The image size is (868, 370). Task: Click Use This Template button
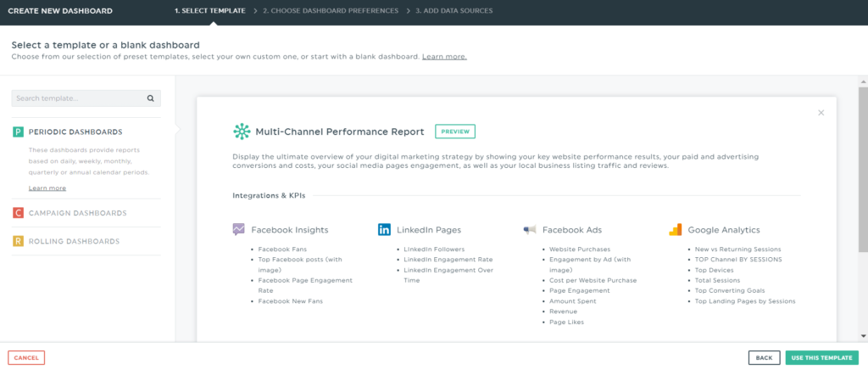pyautogui.click(x=822, y=358)
